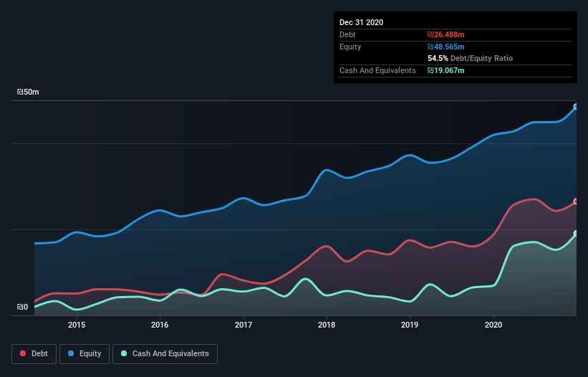This screenshot has width=588, height=377.
Task: Click the 2019 x-axis label
Action: click(x=410, y=325)
